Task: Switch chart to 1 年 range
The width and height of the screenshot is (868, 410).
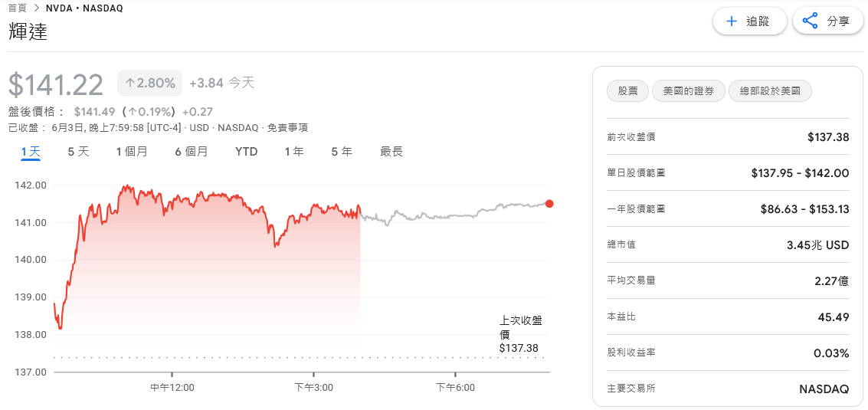Action: coord(294,152)
